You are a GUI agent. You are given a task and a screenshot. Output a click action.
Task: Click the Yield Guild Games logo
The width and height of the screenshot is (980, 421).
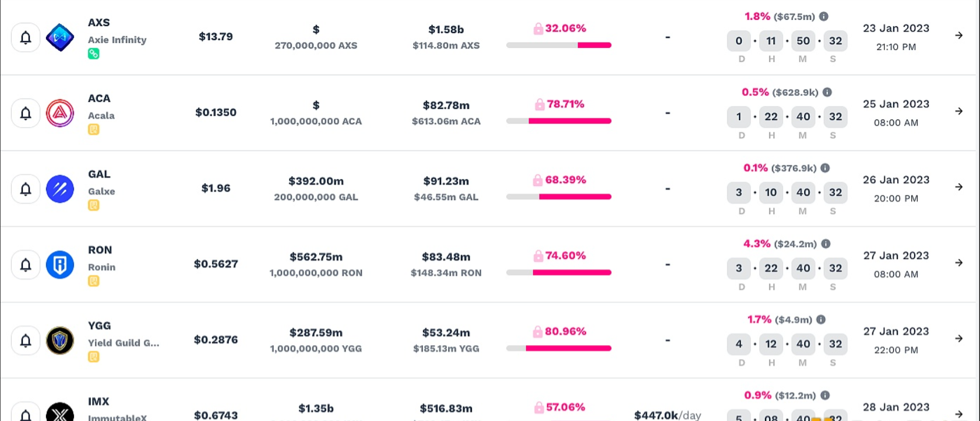click(60, 341)
